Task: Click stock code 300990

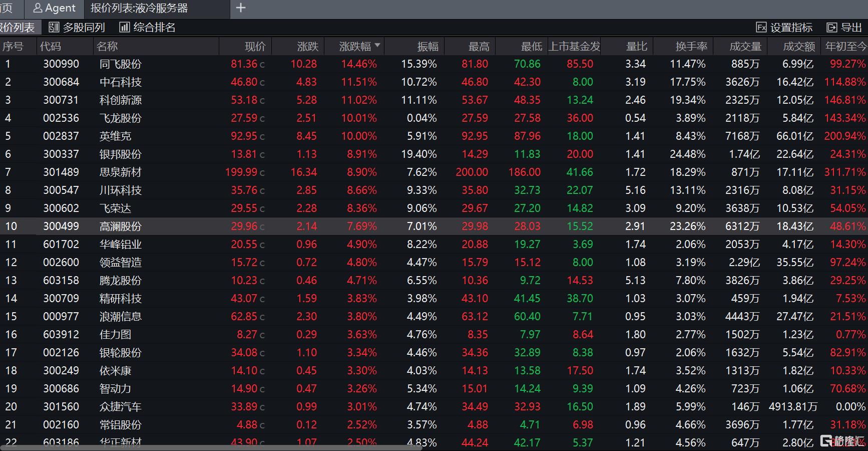Action: click(61, 64)
